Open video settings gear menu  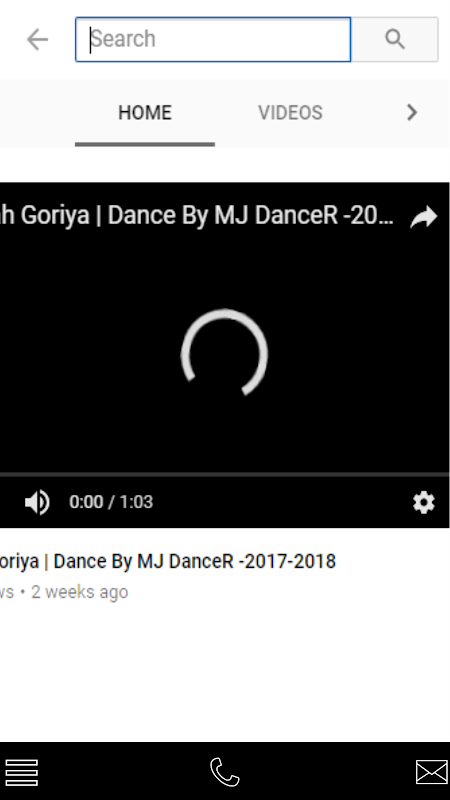point(424,503)
